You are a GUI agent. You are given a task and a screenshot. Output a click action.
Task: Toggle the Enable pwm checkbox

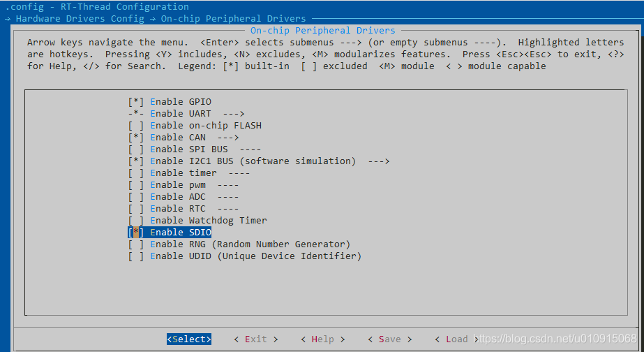coord(136,185)
